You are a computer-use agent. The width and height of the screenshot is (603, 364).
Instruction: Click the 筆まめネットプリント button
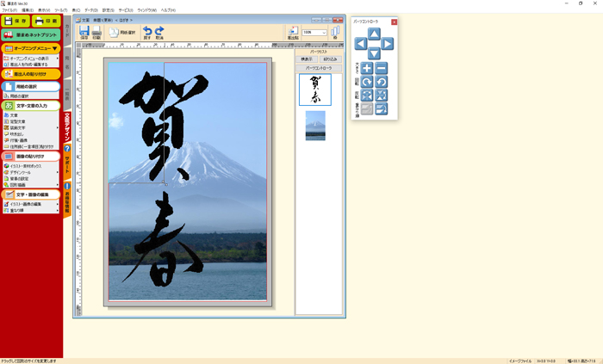31,34
